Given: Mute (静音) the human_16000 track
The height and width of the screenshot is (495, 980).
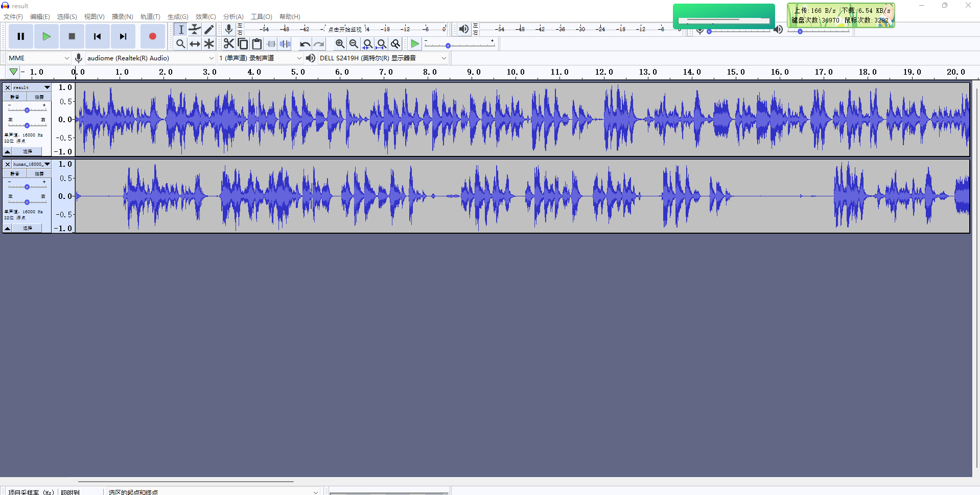Looking at the screenshot, I should coord(15,173).
